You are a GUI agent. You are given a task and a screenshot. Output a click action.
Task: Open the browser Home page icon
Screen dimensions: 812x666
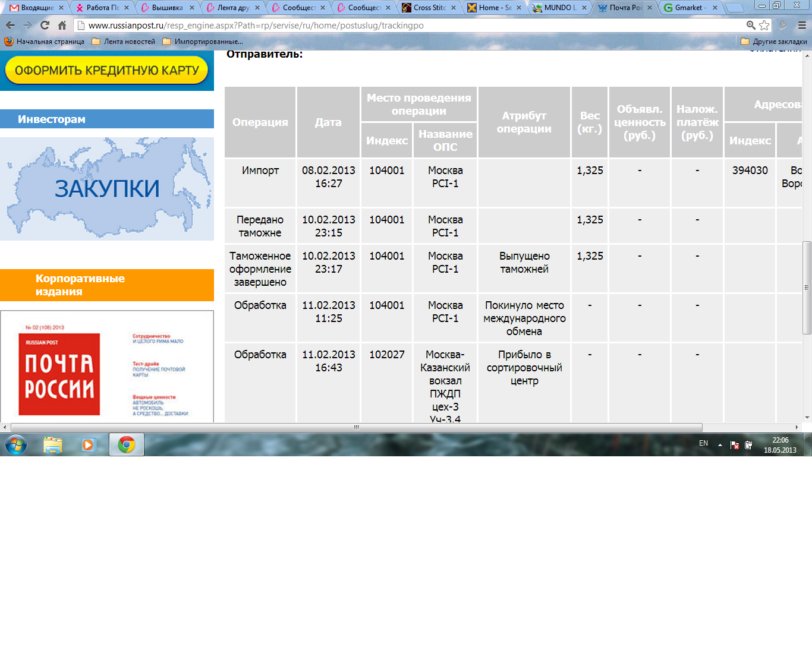click(x=62, y=26)
